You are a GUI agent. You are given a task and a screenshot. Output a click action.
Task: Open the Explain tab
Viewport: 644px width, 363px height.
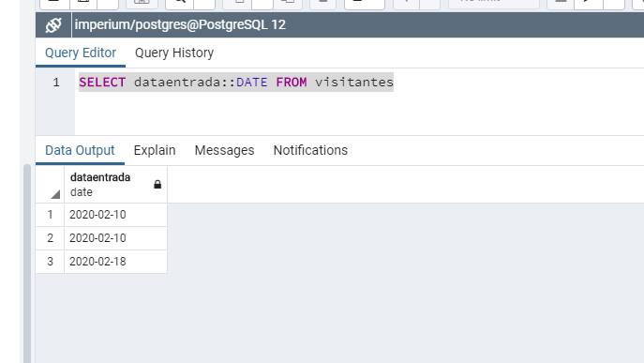coord(155,150)
